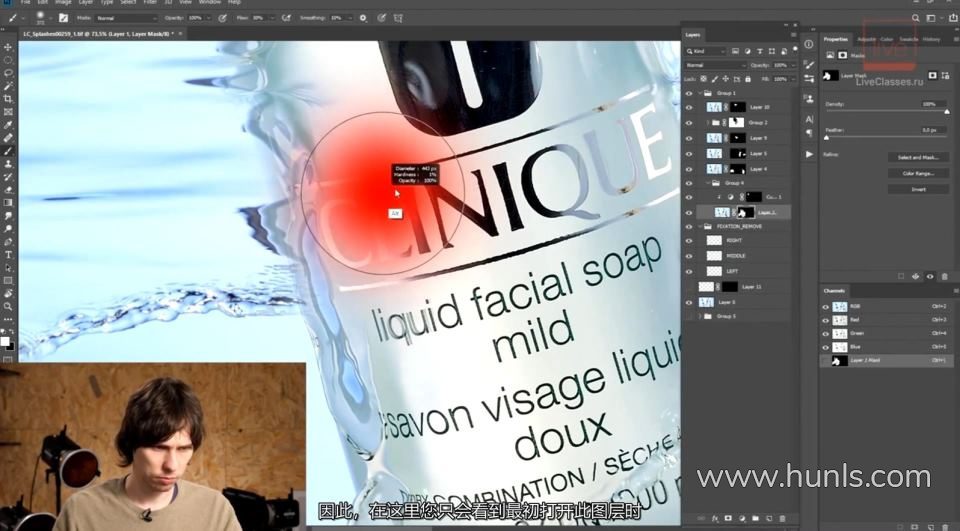
Task: Select the Brush tool in toolbox
Action: (8, 151)
